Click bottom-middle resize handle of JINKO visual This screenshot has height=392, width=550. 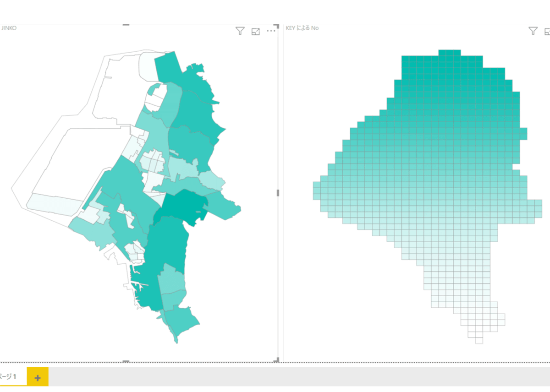coord(126,361)
